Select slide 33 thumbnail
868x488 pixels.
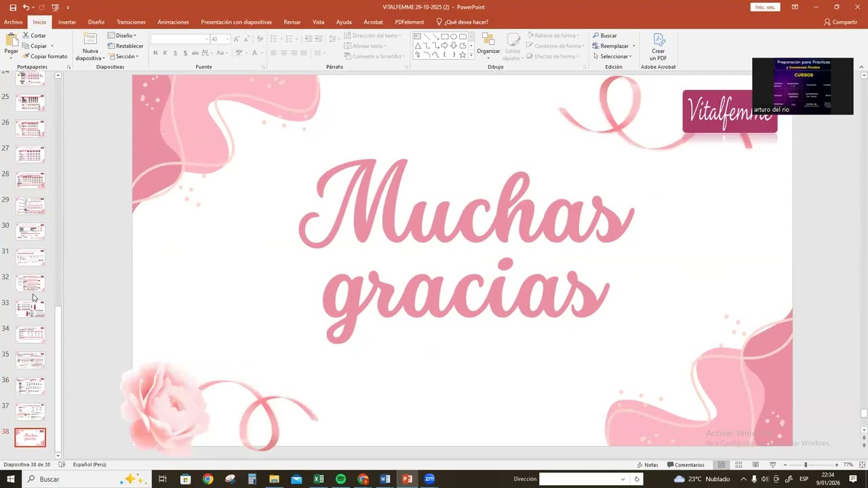tap(31, 309)
